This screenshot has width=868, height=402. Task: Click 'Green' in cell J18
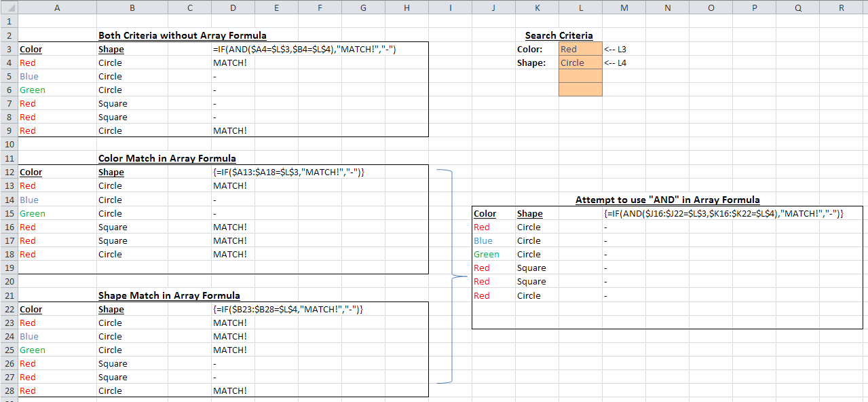(x=487, y=254)
